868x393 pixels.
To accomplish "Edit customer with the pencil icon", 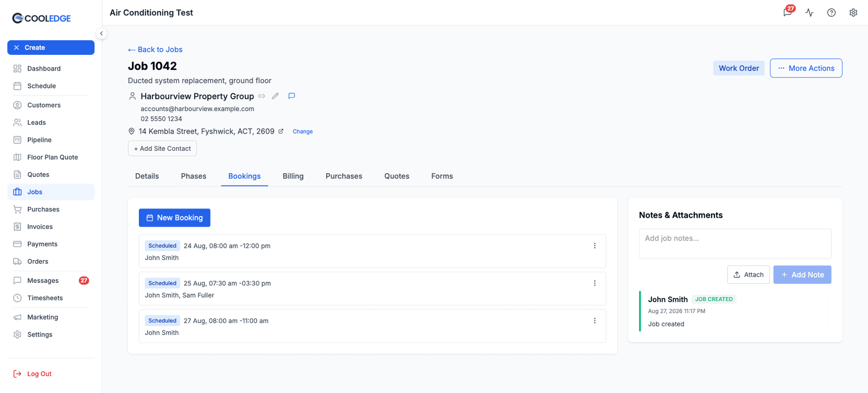I will click(276, 96).
